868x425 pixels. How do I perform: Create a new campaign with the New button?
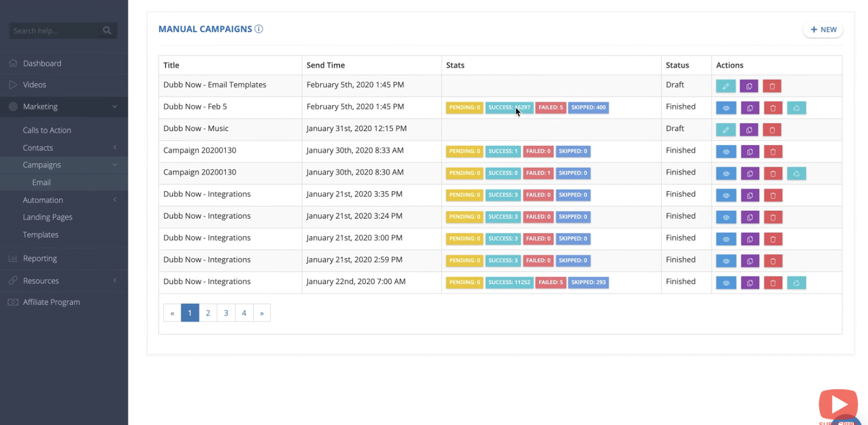(x=823, y=30)
